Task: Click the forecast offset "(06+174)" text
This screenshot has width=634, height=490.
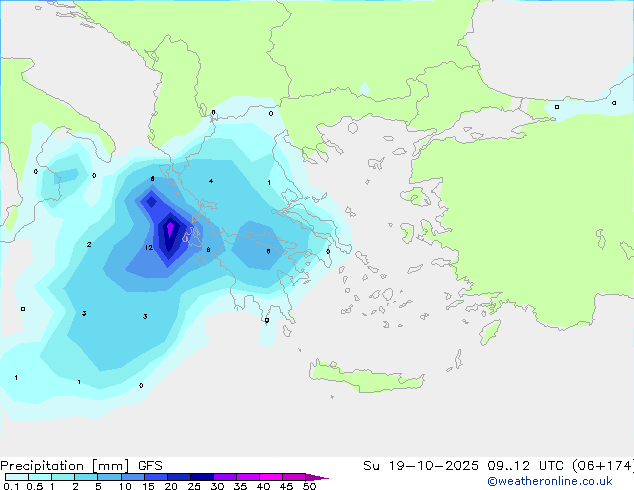Action: click(x=603, y=466)
